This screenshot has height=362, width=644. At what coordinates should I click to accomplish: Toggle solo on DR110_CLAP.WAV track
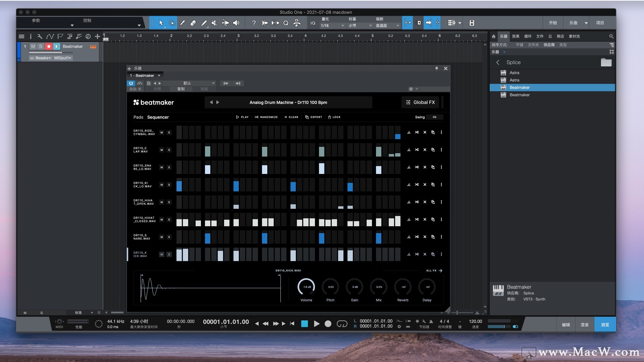(x=169, y=150)
